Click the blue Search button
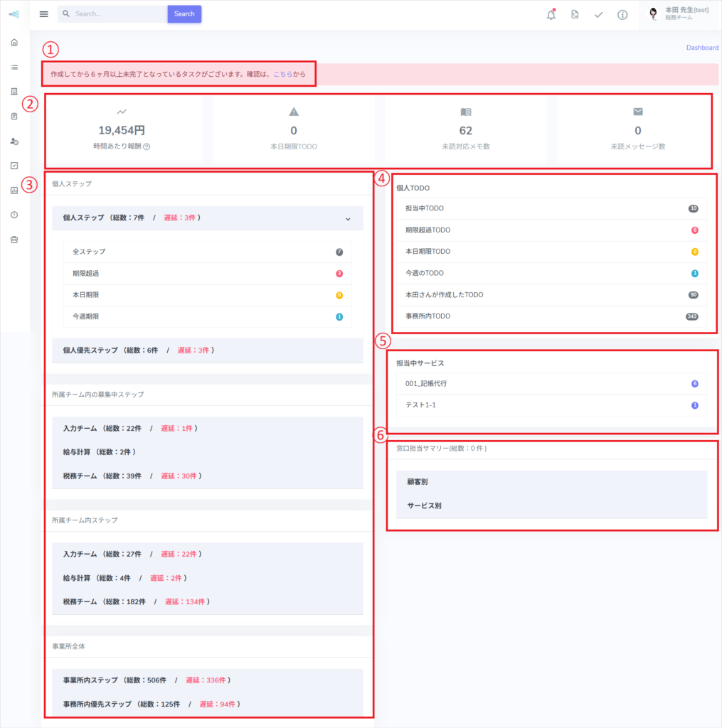 tap(184, 14)
